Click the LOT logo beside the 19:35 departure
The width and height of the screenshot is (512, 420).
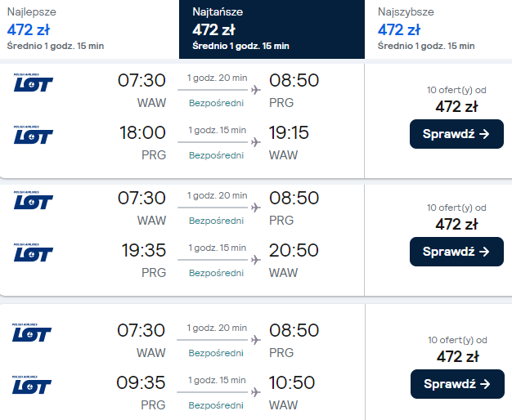33,252
